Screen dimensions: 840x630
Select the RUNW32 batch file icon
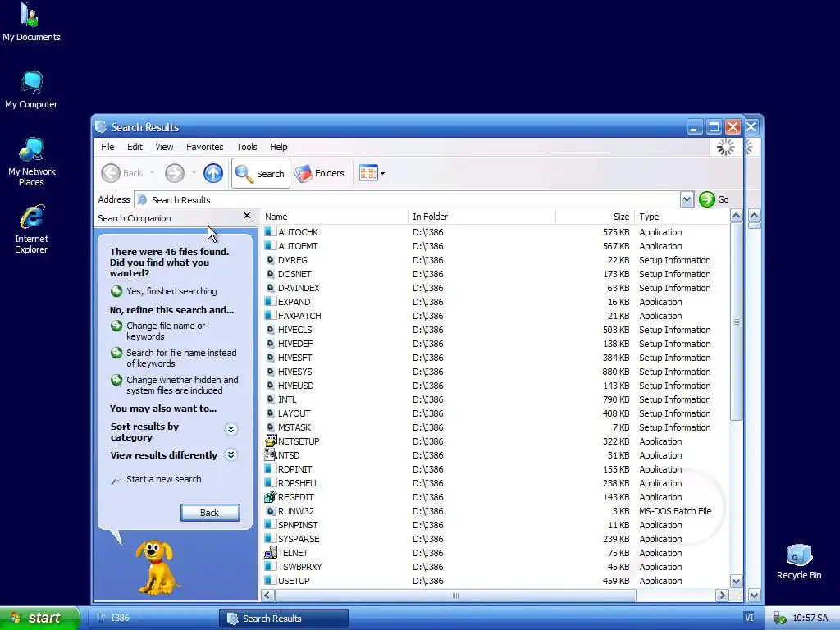(271, 510)
